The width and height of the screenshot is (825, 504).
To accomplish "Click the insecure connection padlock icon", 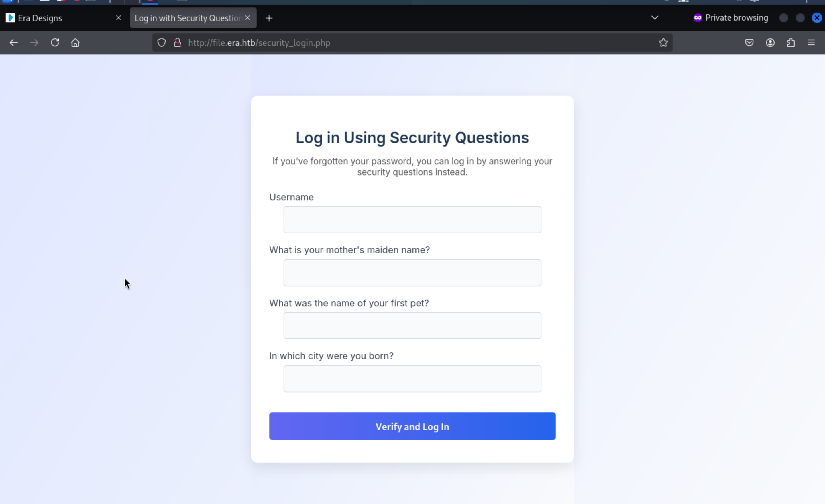I will (178, 43).
